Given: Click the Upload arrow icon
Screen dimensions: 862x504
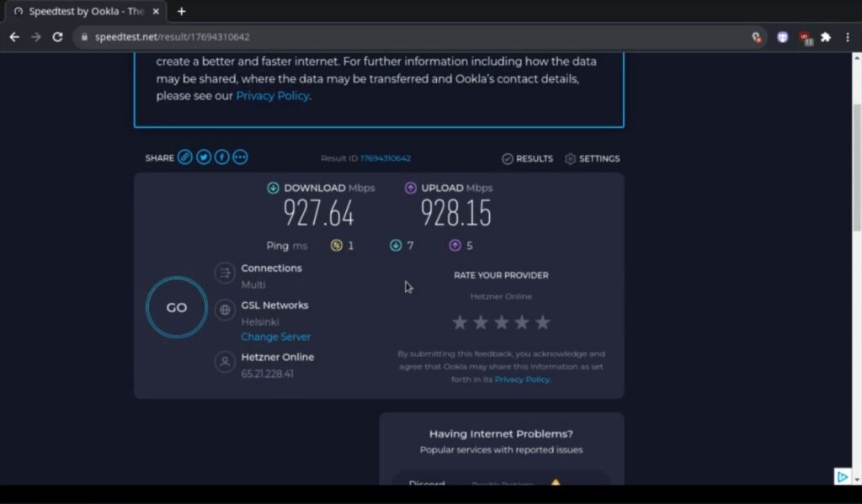Looking at the screenshot, I should [411, 188].
